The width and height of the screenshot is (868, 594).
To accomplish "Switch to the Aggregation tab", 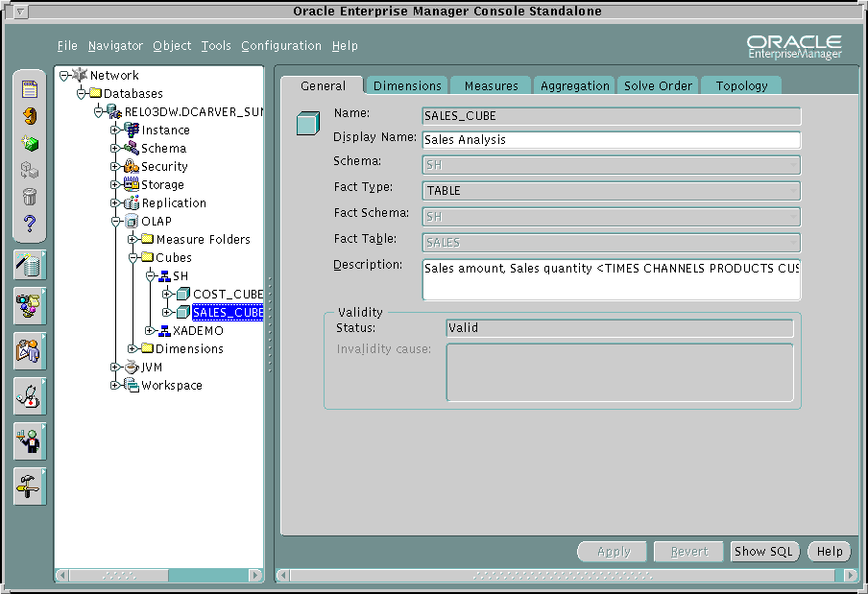I will click(x=574, y=85).
